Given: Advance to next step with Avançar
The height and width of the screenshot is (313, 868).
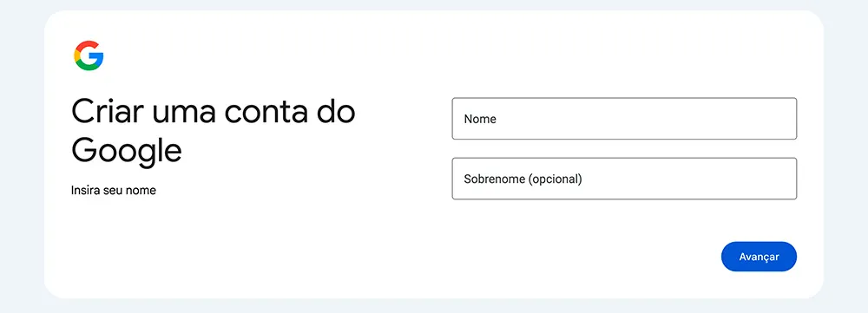Looking at the screenshot, I should (759, 257).
